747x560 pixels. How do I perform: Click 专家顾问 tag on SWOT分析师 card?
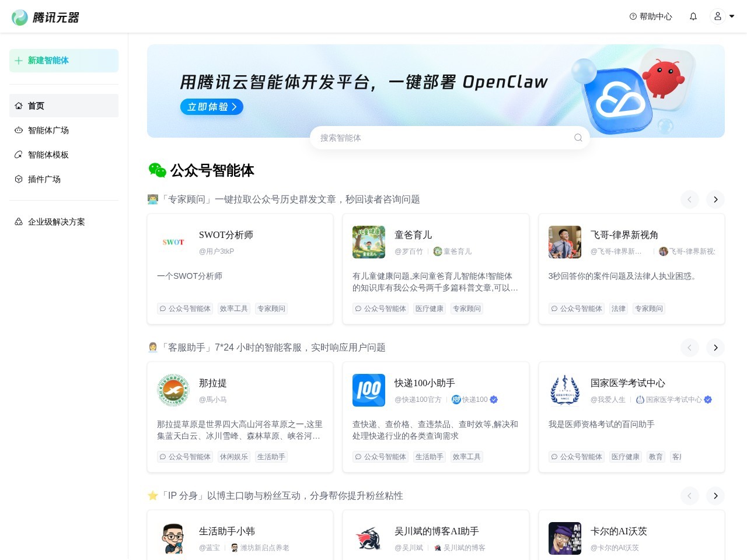[x=271, y=309]
